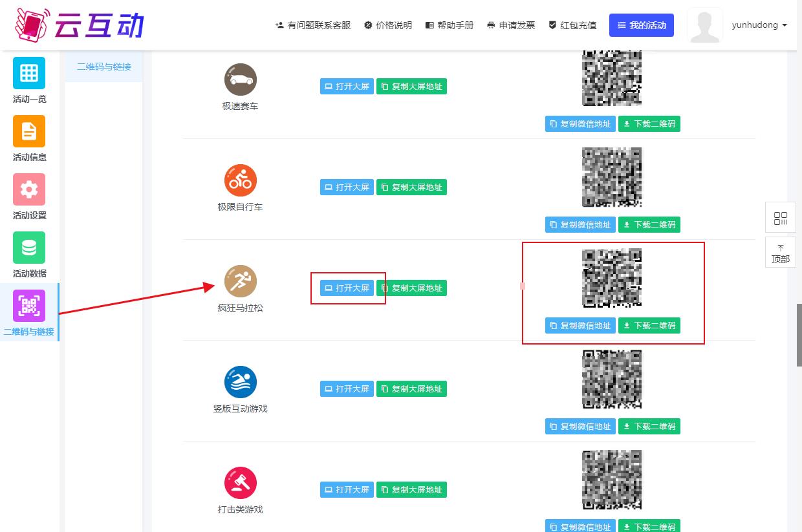Viewport: 802px width, 532px height.
Task: Open the 活动信息 document icon
Action: coord(29,131)
